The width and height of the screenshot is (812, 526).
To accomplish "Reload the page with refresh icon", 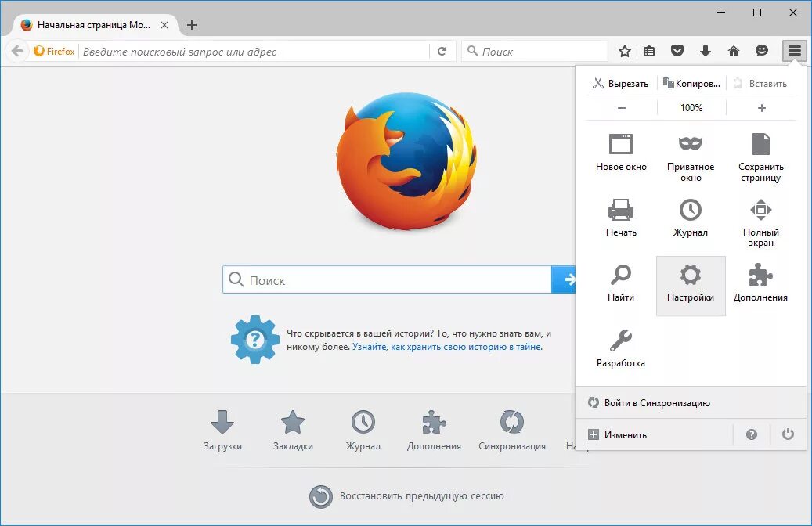I will tap(442, 51).
